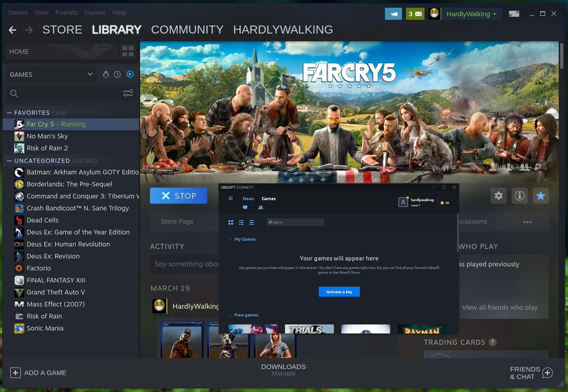Open the Games menu
Screen dimensions: 568x392
pyautogui.click(x=95, y=12)
